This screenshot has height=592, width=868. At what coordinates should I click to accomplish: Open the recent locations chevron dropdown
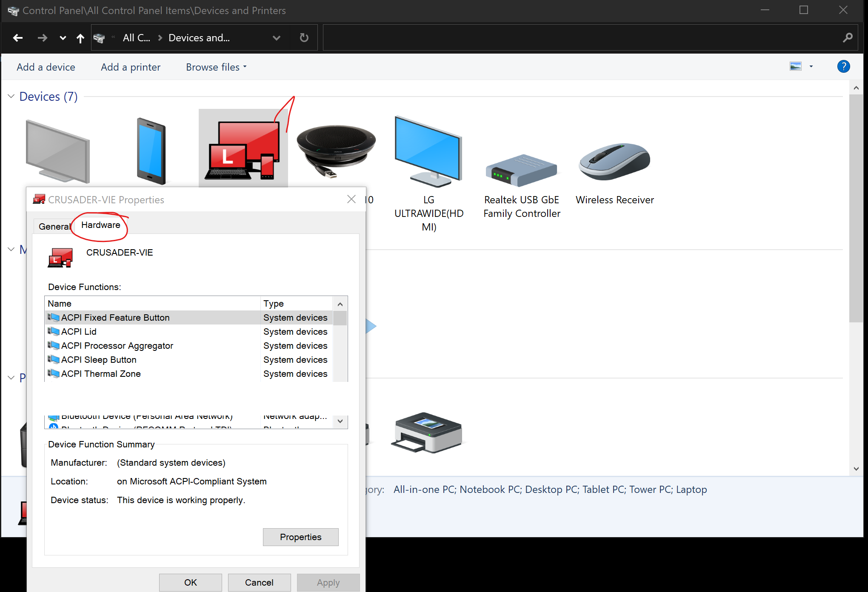63,37
